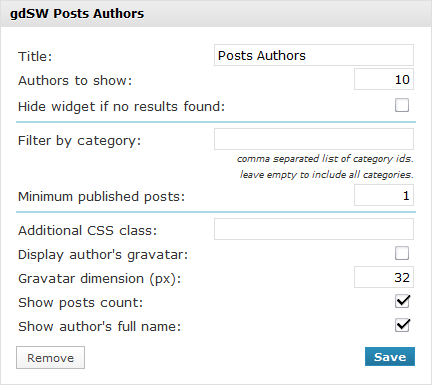The width and height of the screenshot is (432, 385).
Task: Save the widget settings
Action: point(390,357)
